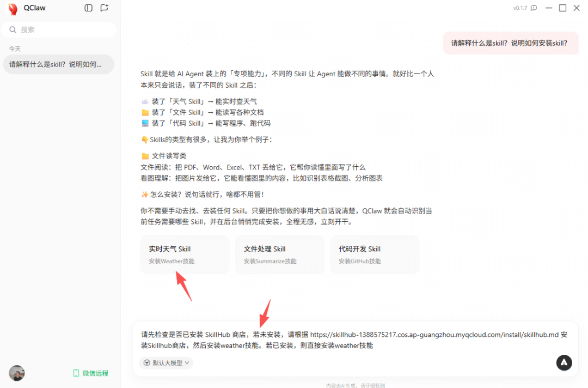This screenshot has height=388, width=588.
Task: Open 微信远程 remote link
Action: [x=91, y=373]
